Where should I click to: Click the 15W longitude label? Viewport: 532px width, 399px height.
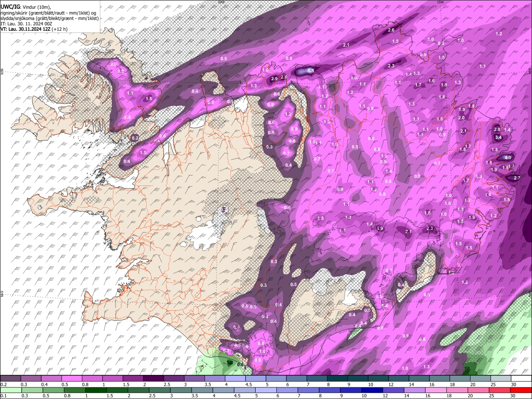click(x=441, y=2)
